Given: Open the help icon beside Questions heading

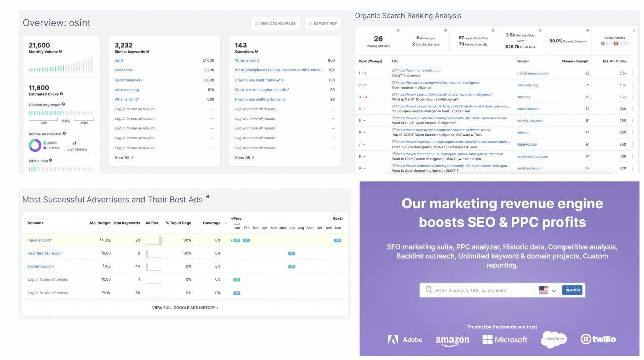Looking at the screenshot, I should (x=256, y=51).
